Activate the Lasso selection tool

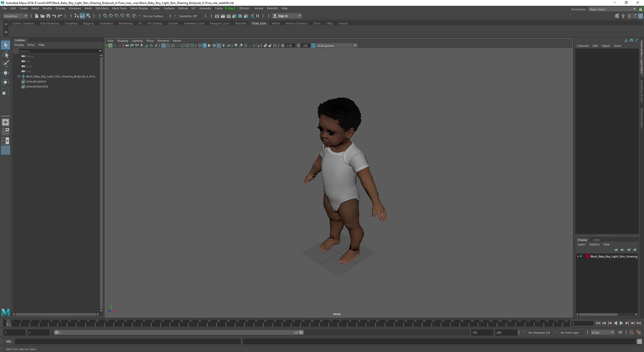pos(6,54)
